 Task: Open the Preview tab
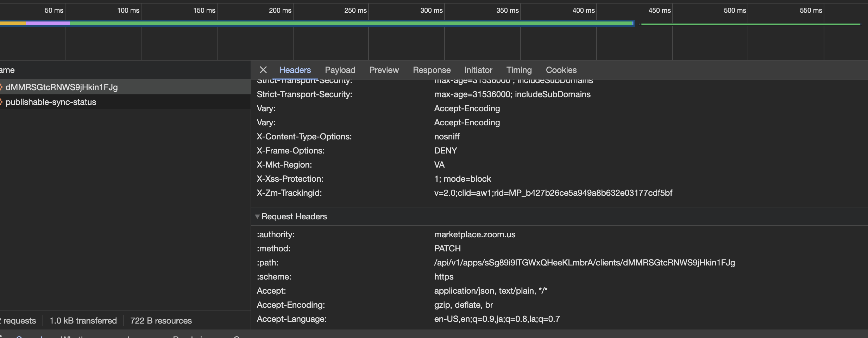coord(384,70)
